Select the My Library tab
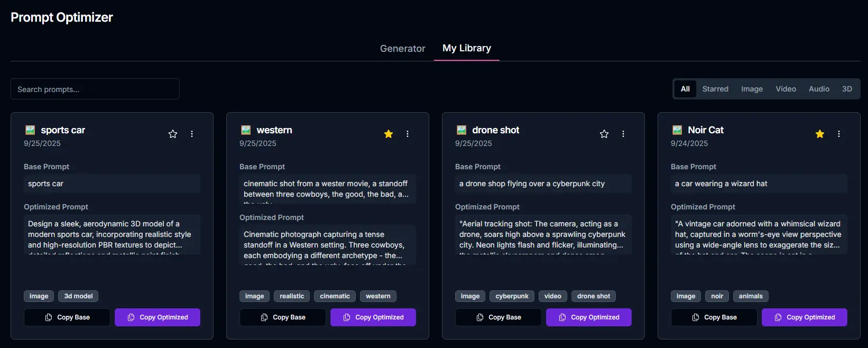 [x=467, y=48]
